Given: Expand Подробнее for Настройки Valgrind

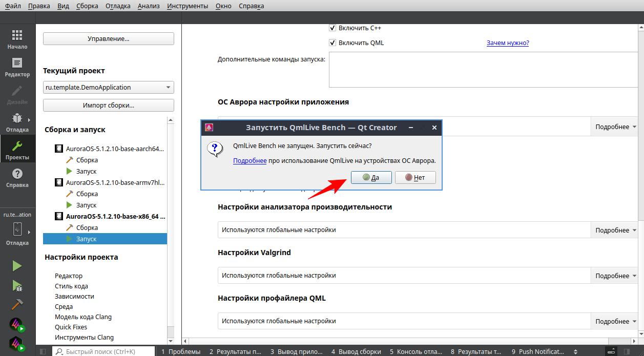Looking at the screenshot, I should pos(614,275).
